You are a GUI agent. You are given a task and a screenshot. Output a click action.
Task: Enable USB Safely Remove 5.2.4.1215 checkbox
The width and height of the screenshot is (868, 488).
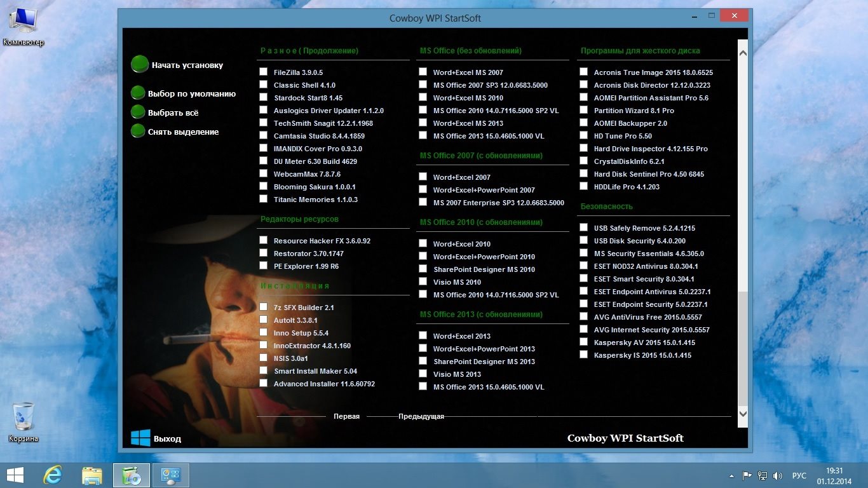pos(583,227)
